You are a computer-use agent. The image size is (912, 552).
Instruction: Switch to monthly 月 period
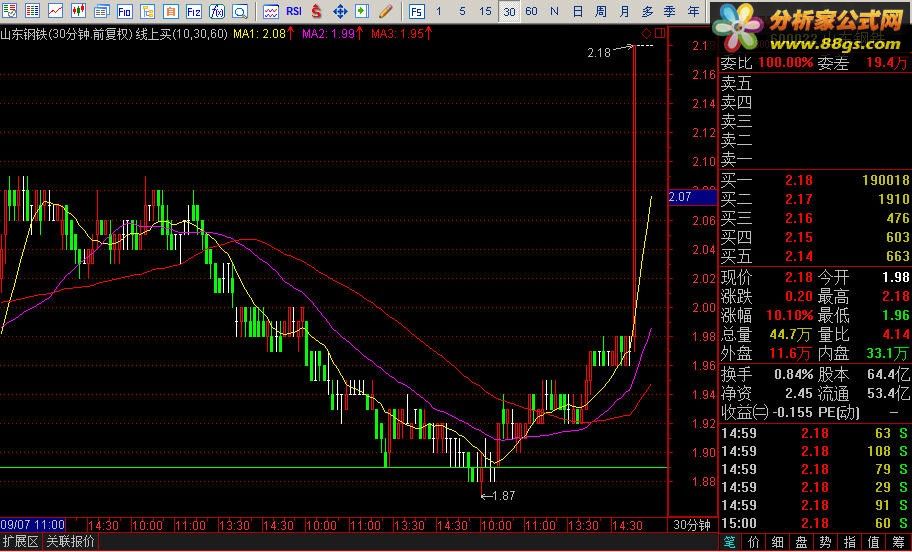pyautogui.click(x=624, y=11)
